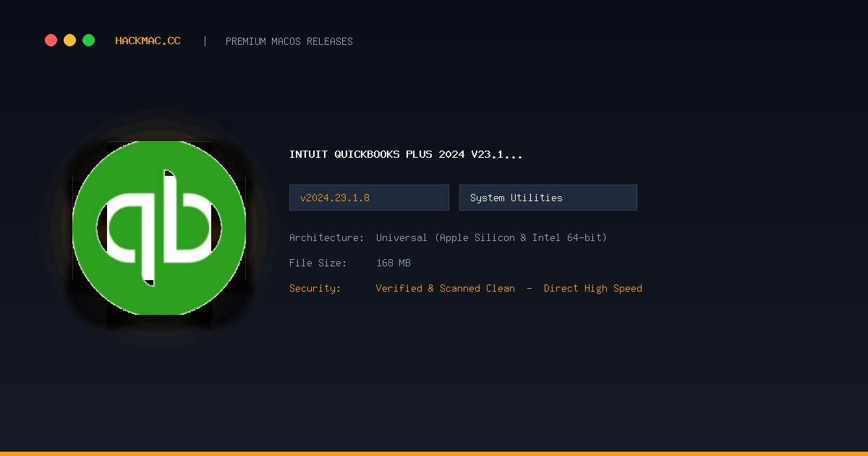This screenshot has height=456, width=868.
Task: Click the title "INTUIT QUICKBOOKS PLUS 2024 V23.1..."
Action: (406, 154)
